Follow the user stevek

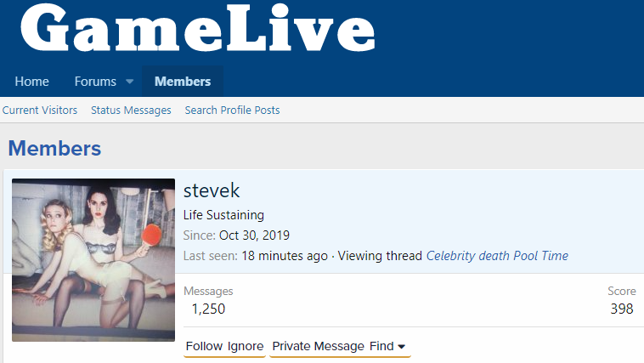click(204, 346)
